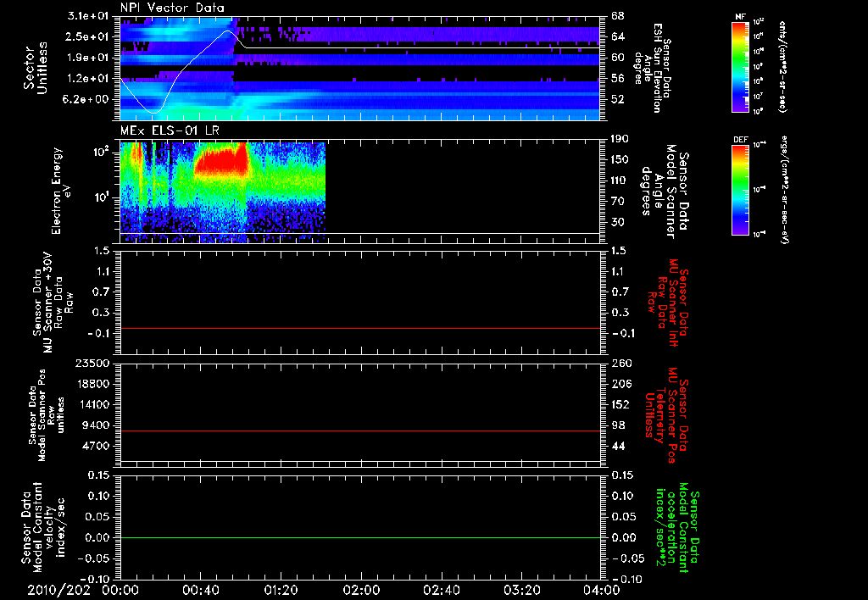
Task: Click the red line in Scanner Pos panel
Action: click(x=359, y=431)
